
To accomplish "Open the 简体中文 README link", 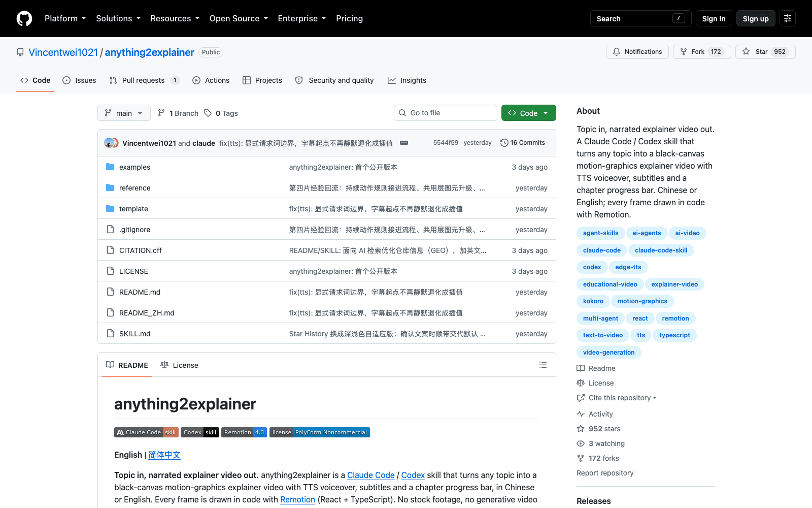I will pyautogui.click(x=164, y=455).
